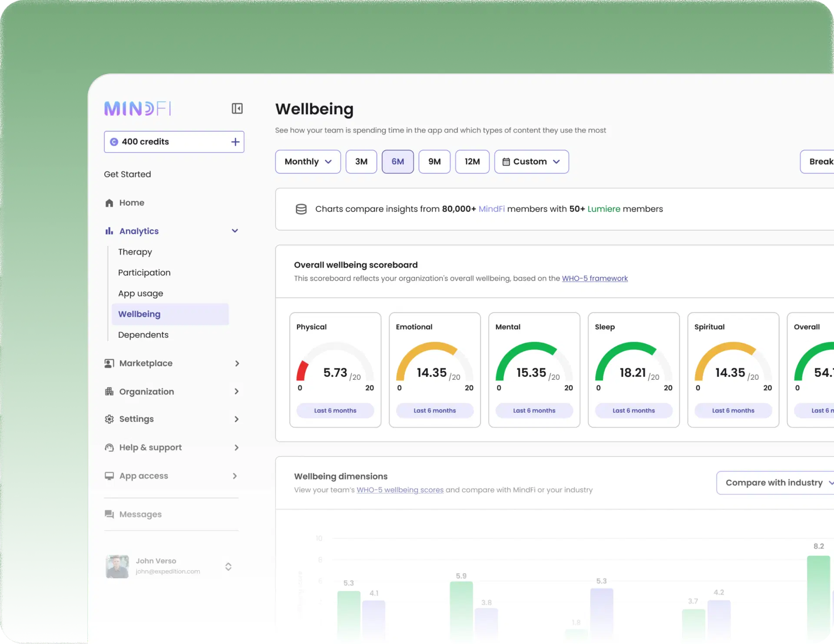
Task: Click Last 6 months under Mental
Action: pos(534,410)
